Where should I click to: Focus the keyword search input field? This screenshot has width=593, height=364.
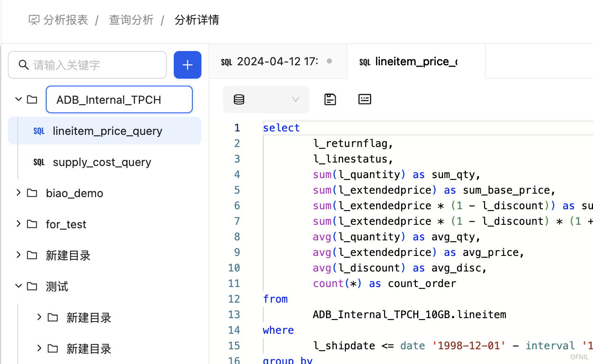click(87, 65)
